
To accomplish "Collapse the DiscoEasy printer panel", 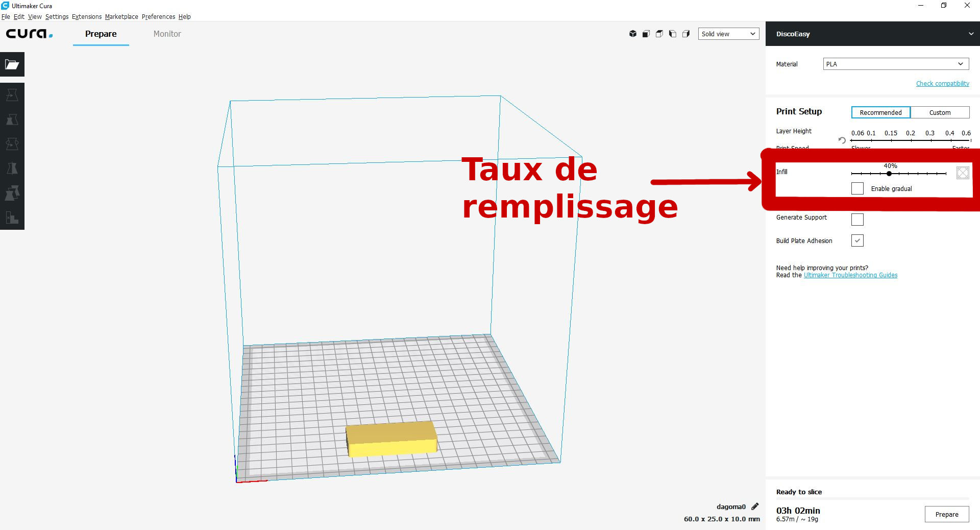I will (x=971, y=34).
